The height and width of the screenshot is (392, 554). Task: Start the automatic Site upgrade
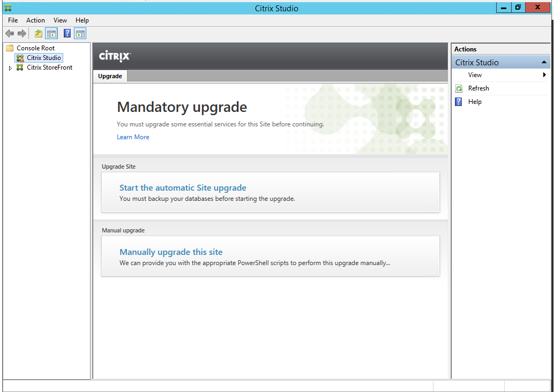click(183, 187)
